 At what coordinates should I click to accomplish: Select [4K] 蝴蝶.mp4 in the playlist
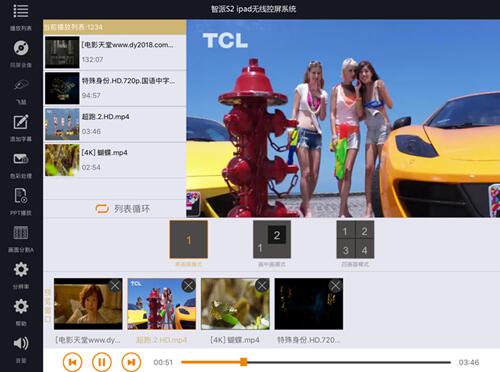coord(115,160)
